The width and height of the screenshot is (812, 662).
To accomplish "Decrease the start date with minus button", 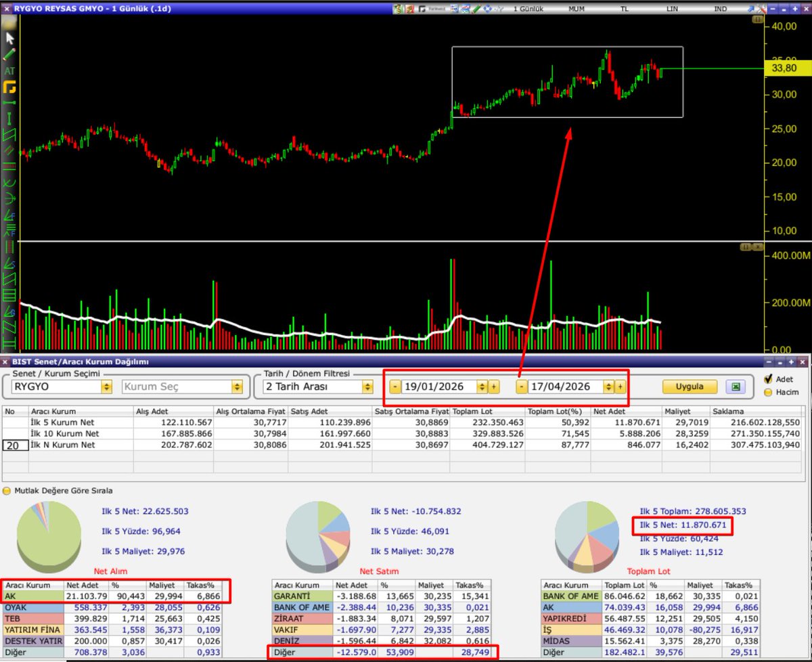I will 394,387.
